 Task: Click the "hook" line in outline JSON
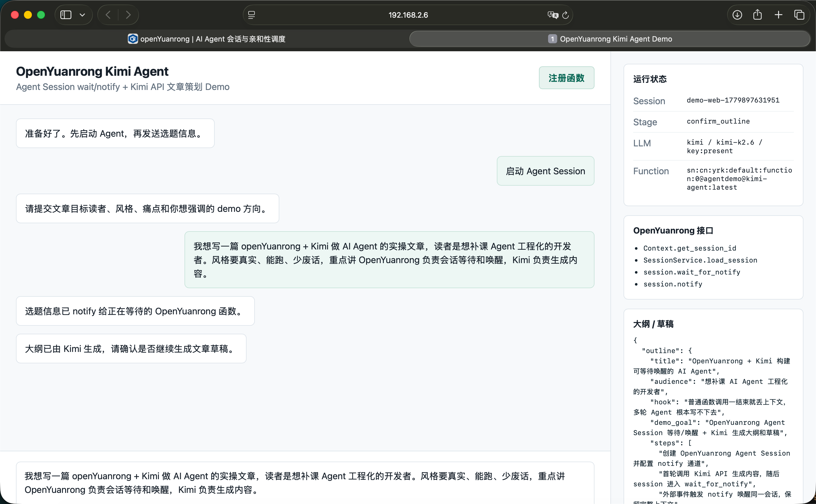(x=710, y=407)
